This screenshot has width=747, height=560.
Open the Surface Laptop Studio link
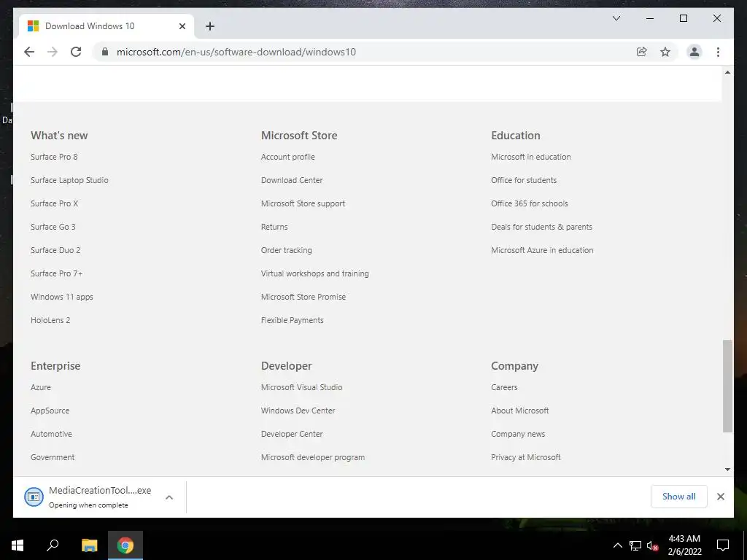point(69,180)
